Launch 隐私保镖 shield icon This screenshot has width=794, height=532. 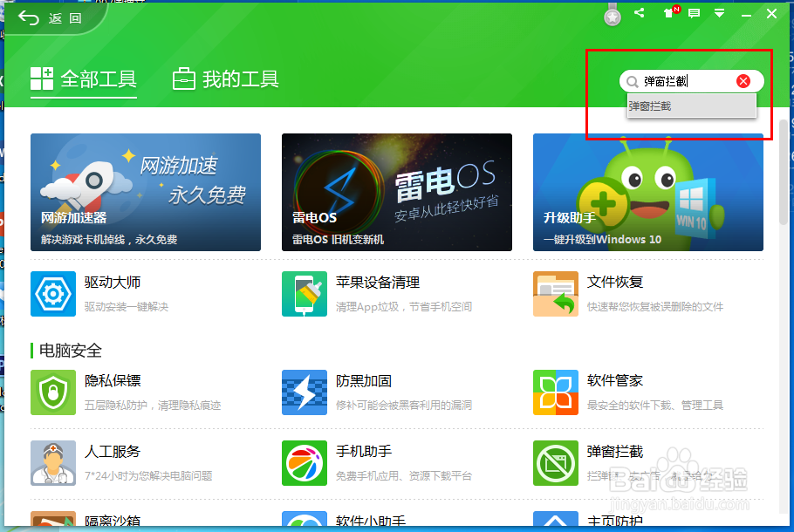53,392
